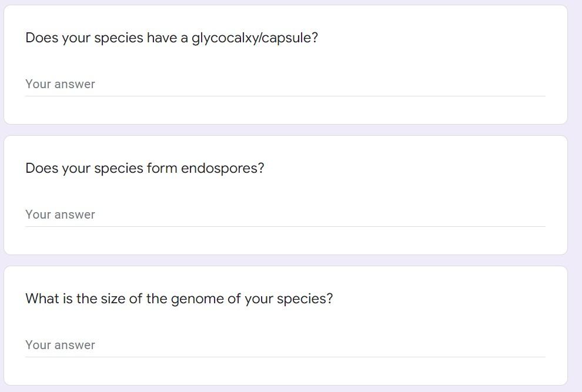The width and height of the screenshot is (582, 392).
Task: Click the word "endospores?" in second question
Action: pos(222,169)
